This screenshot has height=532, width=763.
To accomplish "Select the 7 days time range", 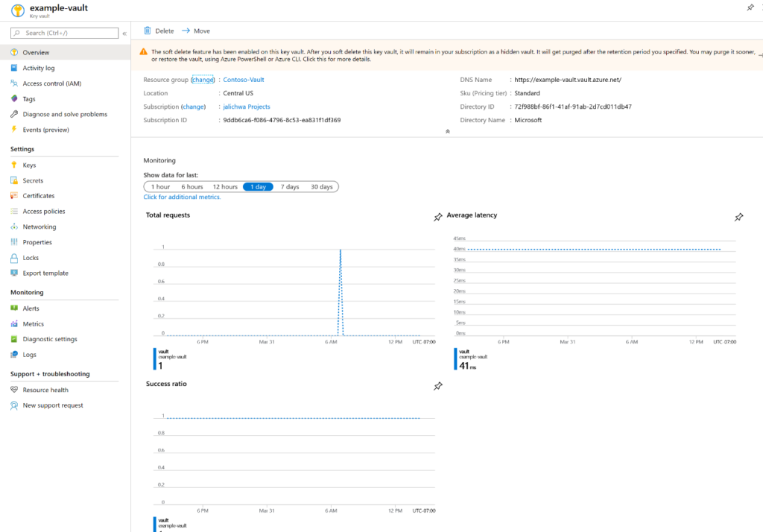I will point(289,187).
